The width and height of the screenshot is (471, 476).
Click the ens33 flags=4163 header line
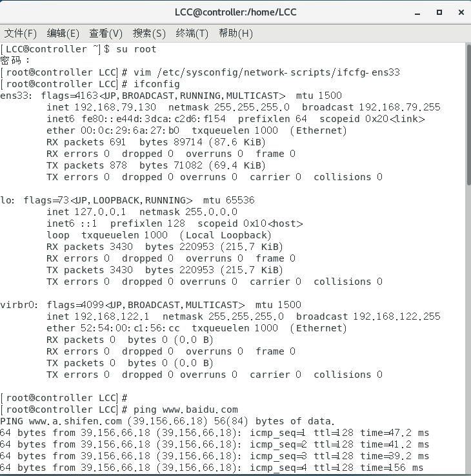(171, 96)
